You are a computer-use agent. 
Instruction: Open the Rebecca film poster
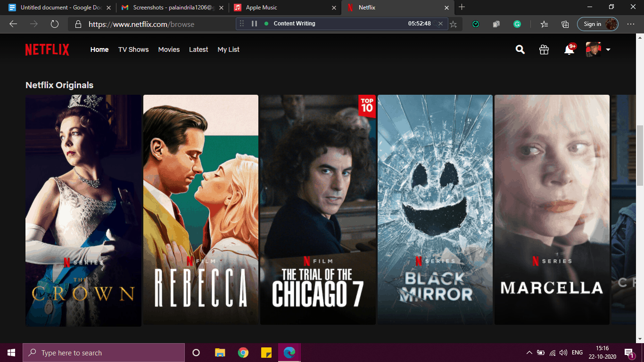201,210
